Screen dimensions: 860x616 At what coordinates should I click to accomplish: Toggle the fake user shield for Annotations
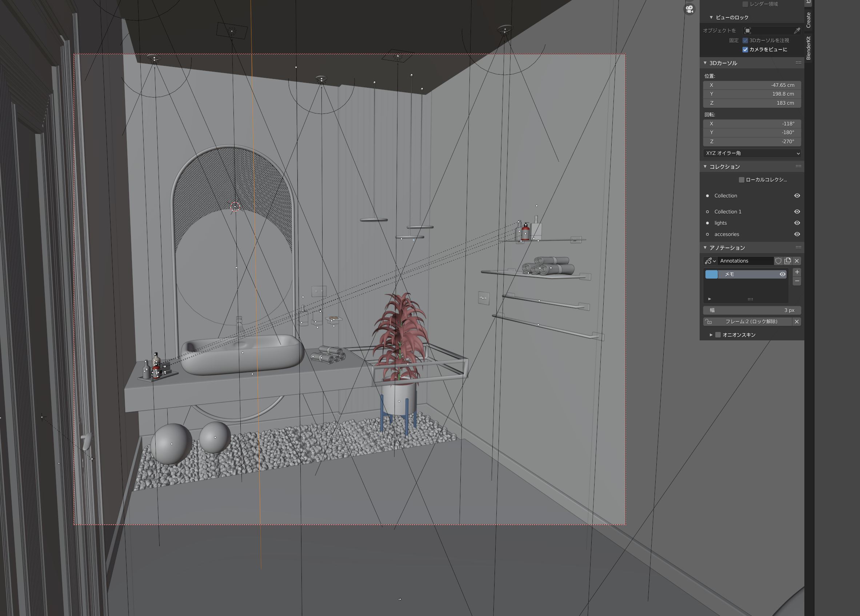click(778, 261)
